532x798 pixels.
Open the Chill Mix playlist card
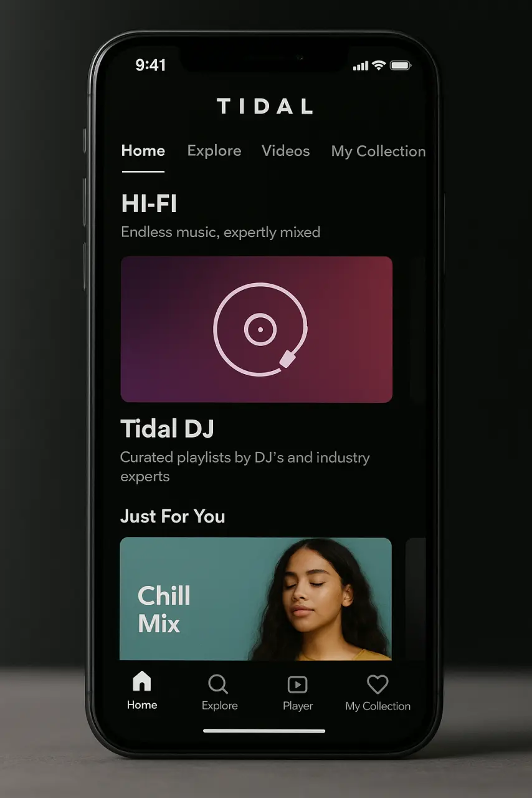click(255, 598)
